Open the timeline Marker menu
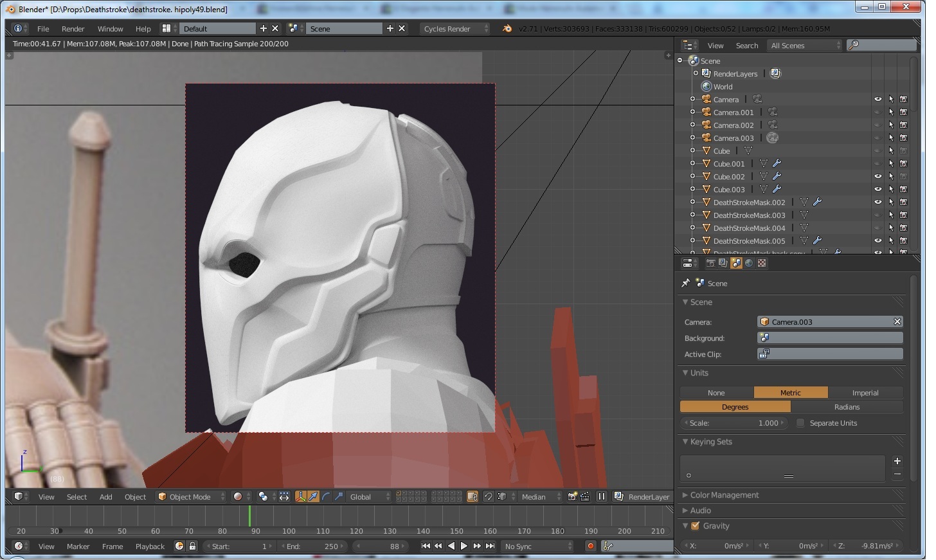This screenshot has height=560, width=936. (78, 546)
